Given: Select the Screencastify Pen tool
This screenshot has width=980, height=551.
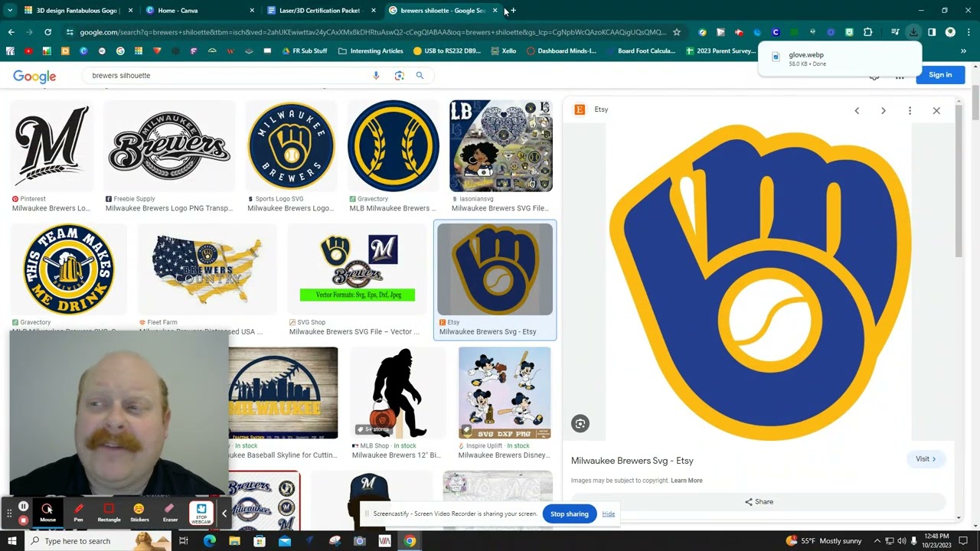Looking at the screenshot, I should click(x=78, y=513).
